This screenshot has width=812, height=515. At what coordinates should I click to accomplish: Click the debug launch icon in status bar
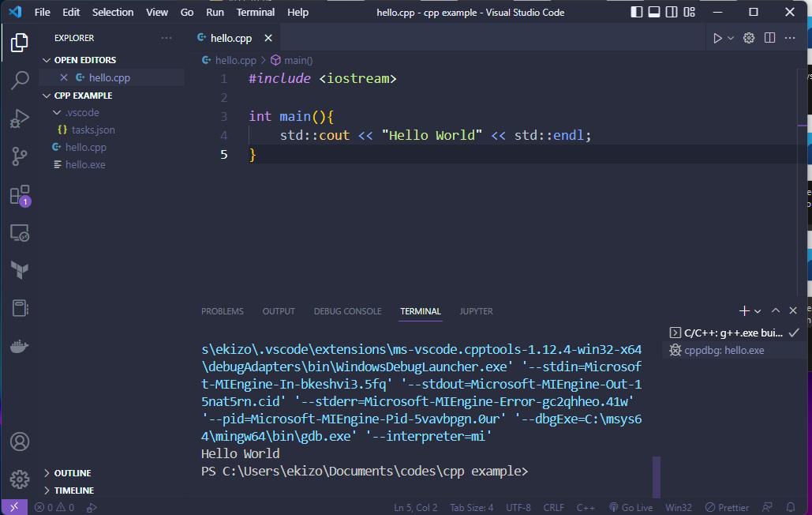coord(92,508)
